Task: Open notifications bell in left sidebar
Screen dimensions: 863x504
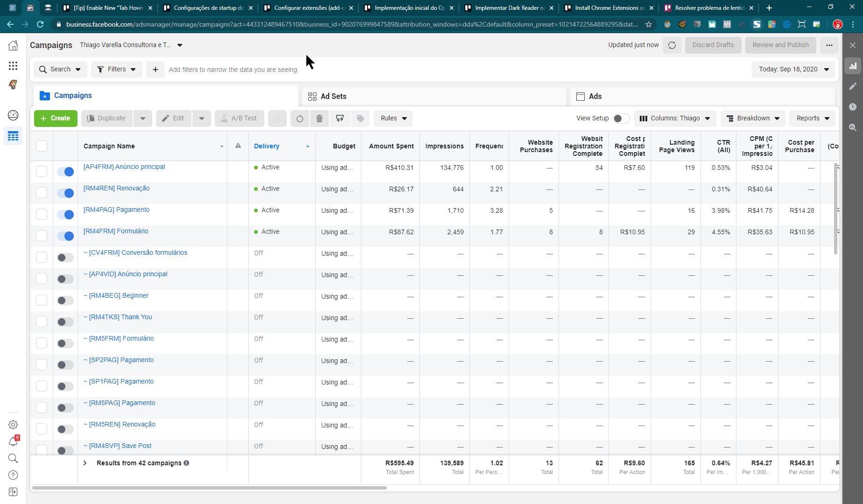Action: coord(13,441)
